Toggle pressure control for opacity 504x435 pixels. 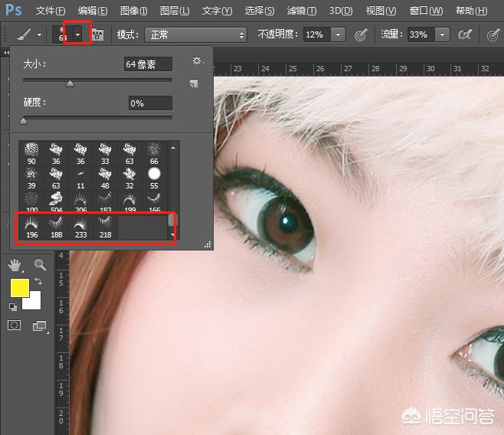tap(362, 35)
